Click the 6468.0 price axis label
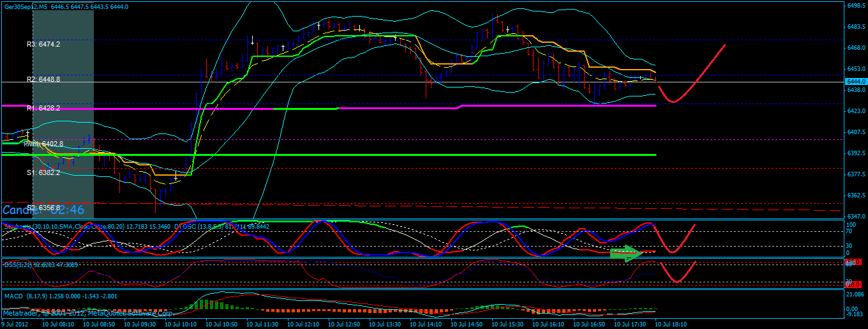 856,48
